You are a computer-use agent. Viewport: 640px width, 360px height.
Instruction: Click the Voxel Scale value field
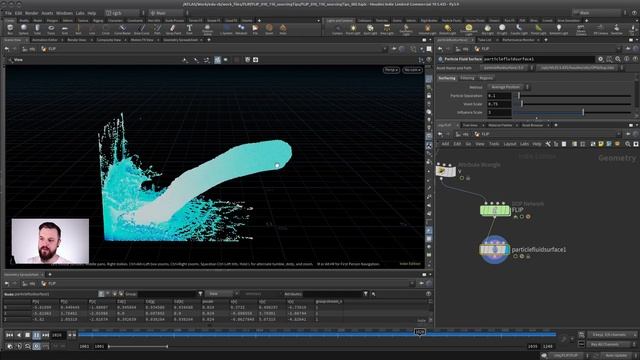499,104
